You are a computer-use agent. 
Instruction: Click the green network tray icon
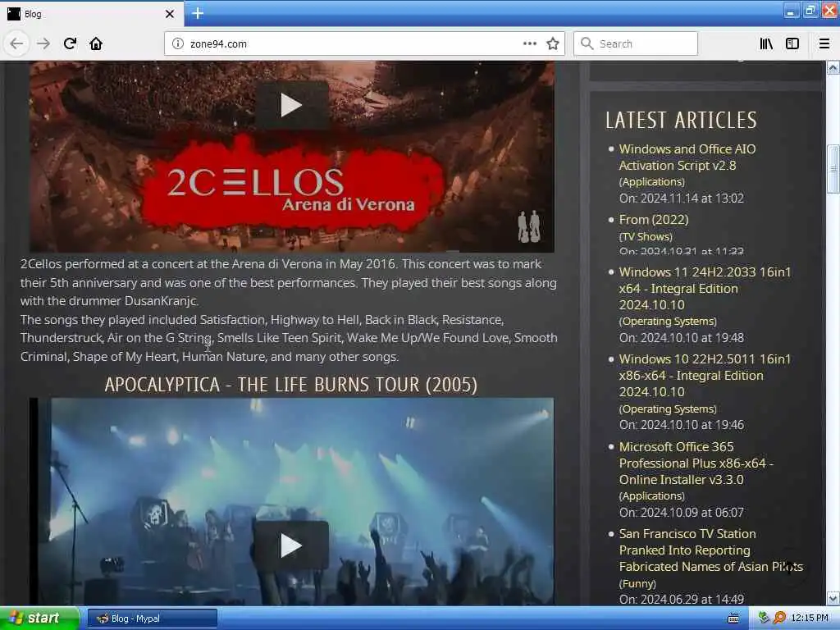click(764, 618)
